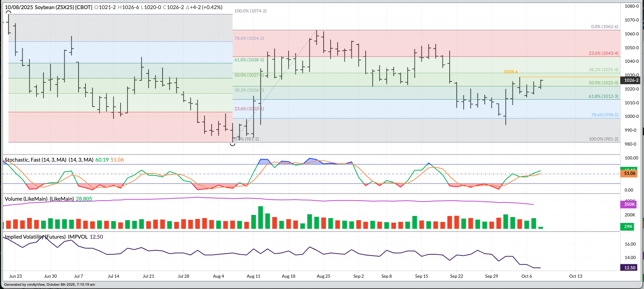Click the Aug 11 date on time axis
This screenshot has height=289, width=644.
(x=254, y=276)
